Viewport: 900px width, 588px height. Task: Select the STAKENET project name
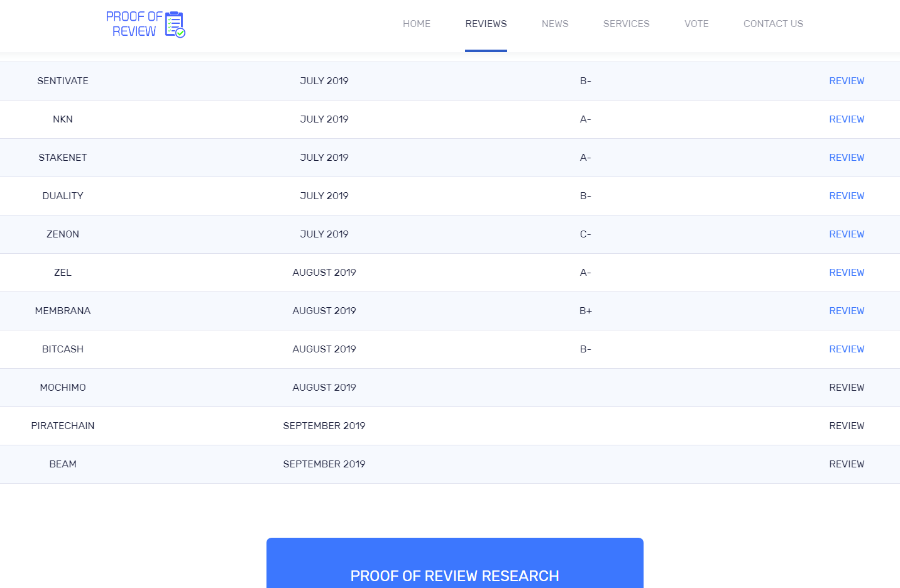(63, 158)
